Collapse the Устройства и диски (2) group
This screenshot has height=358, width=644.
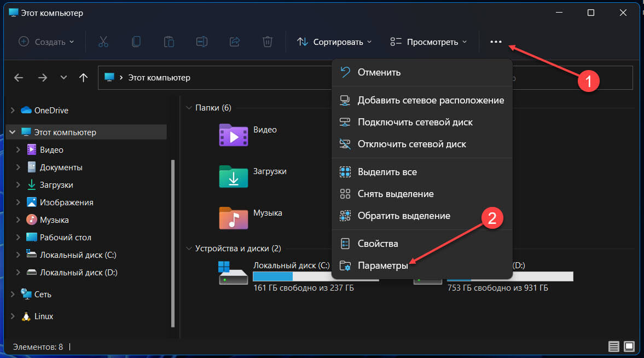point(189,249)
